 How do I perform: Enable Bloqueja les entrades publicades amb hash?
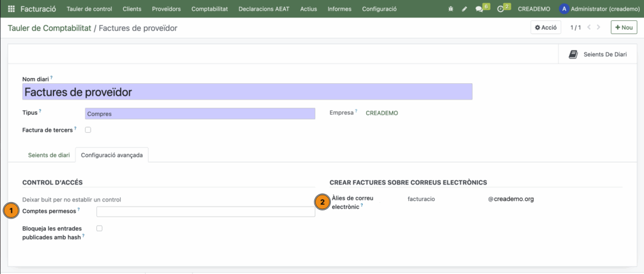coord(99,228)
